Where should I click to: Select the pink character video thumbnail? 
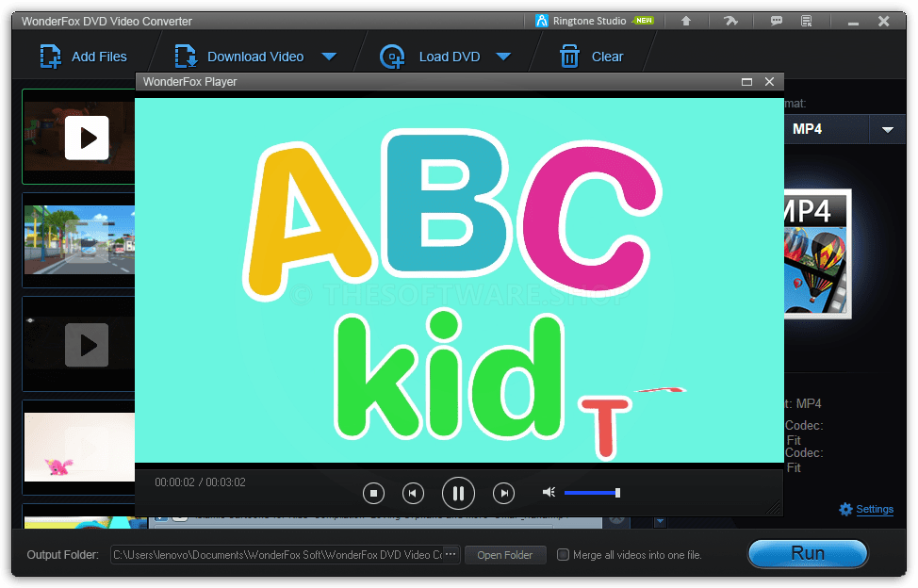click(78, 448)
